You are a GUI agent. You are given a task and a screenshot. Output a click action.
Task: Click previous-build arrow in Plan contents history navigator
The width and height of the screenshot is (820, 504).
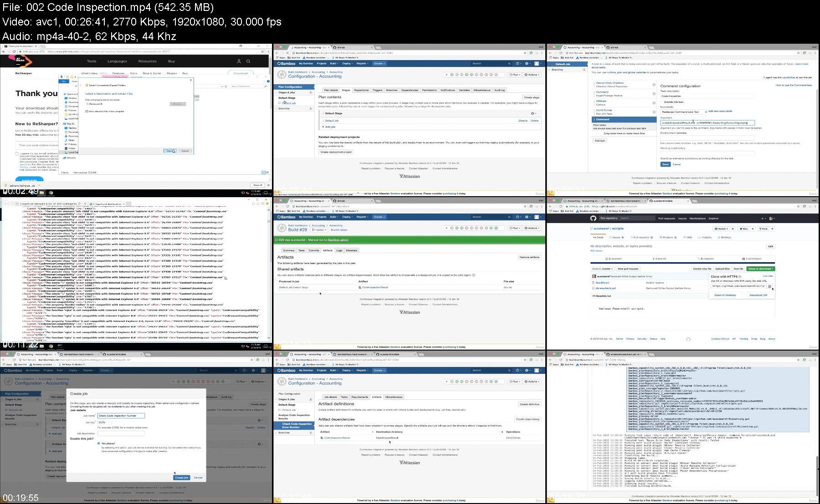[447, 75]
